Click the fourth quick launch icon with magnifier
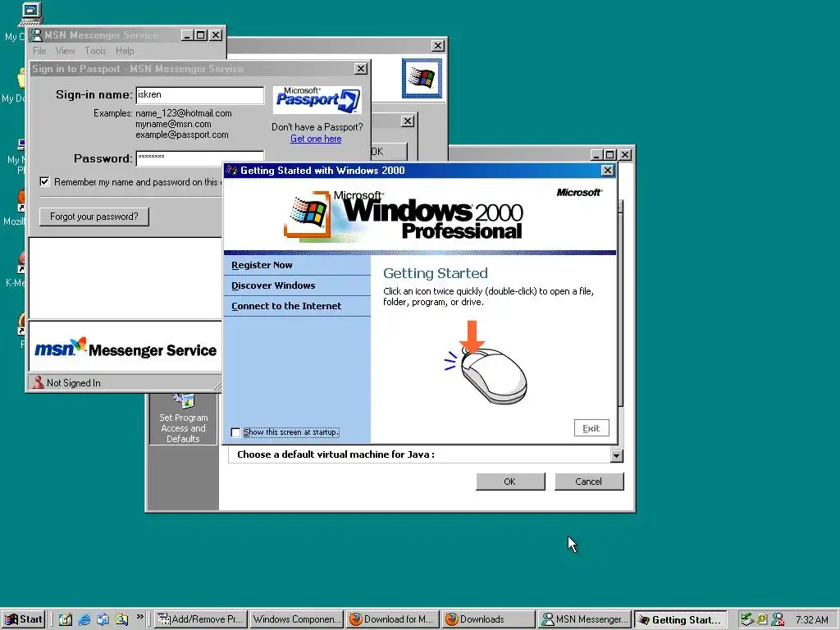840x630 pixels. point(121,619)
